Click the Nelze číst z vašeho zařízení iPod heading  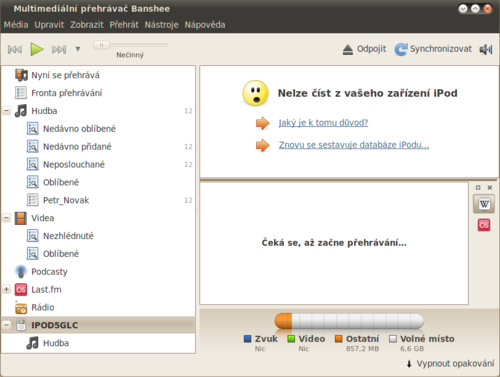pos(368,93)
